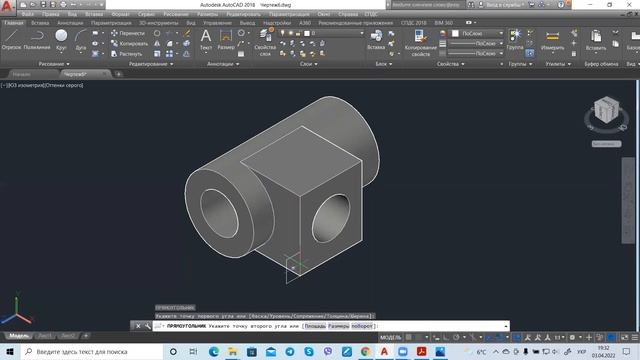The width and height of the screenshot is (640, 360).
Task: Open Google Chrome from the taskbar
Action: [x=365, y=351]
